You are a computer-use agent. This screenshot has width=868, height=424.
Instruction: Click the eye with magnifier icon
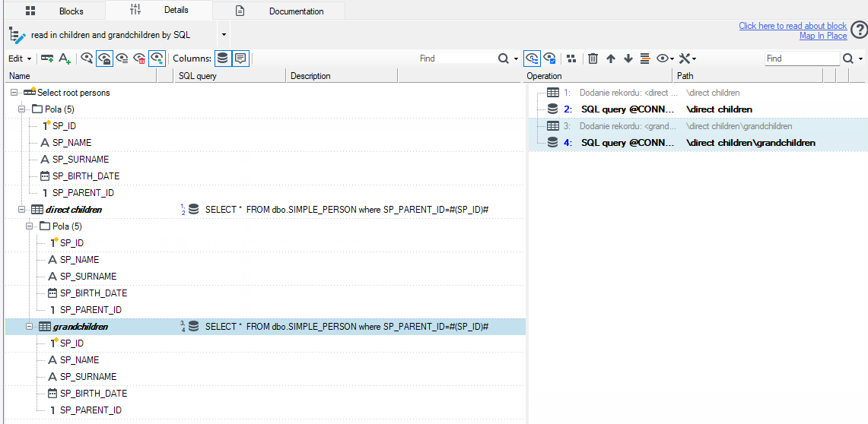point(87,58)
